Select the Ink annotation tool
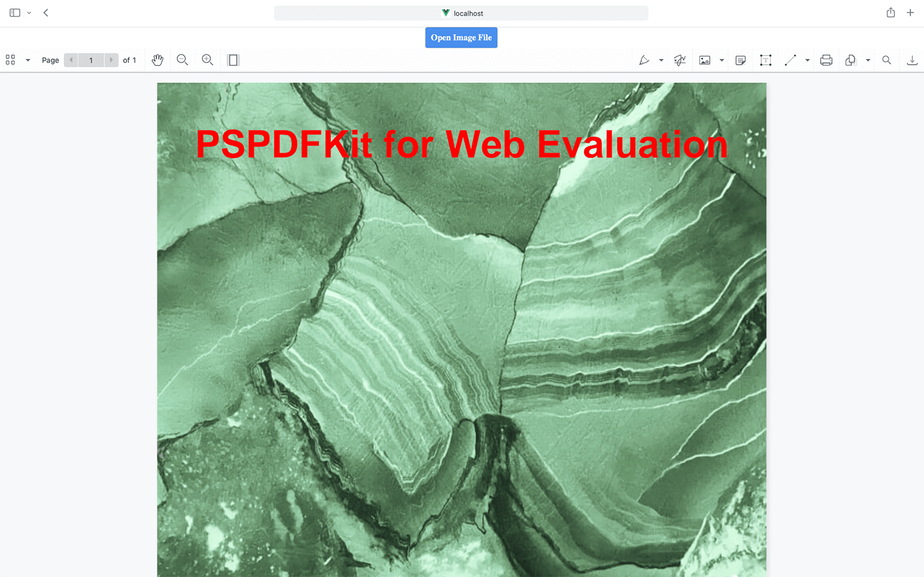 tap(645, 60)
